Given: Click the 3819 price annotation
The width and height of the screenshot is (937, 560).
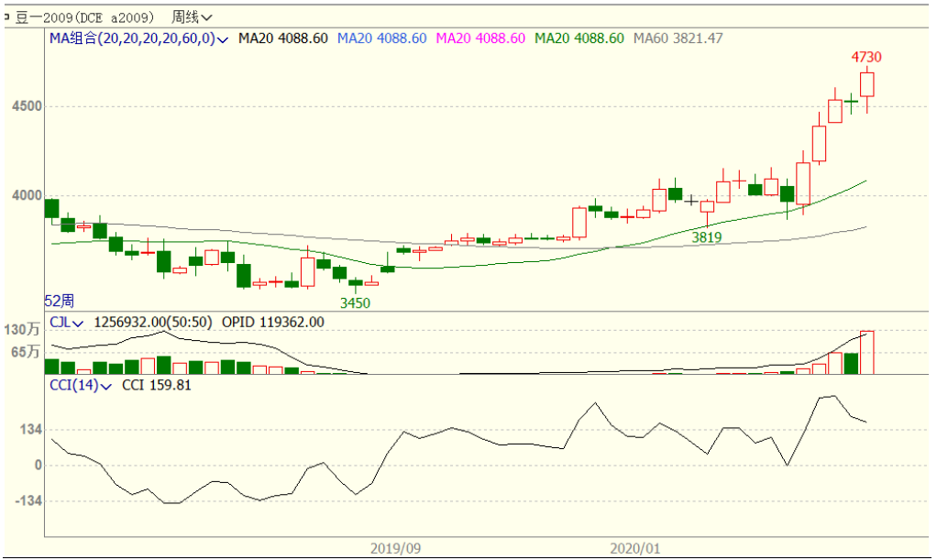Looking at the screenshot, I should pyautogui.click(x=707, y=238).
